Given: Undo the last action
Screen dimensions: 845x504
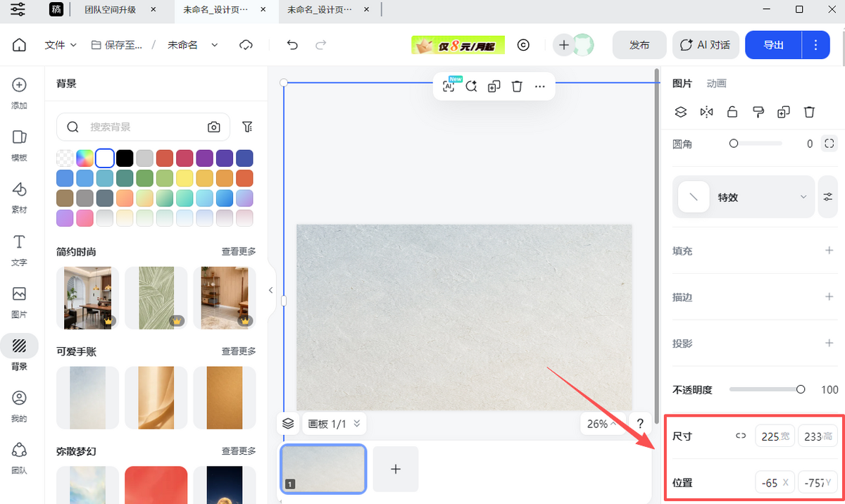Looking at the screenshot, I should tap(292, 45).
